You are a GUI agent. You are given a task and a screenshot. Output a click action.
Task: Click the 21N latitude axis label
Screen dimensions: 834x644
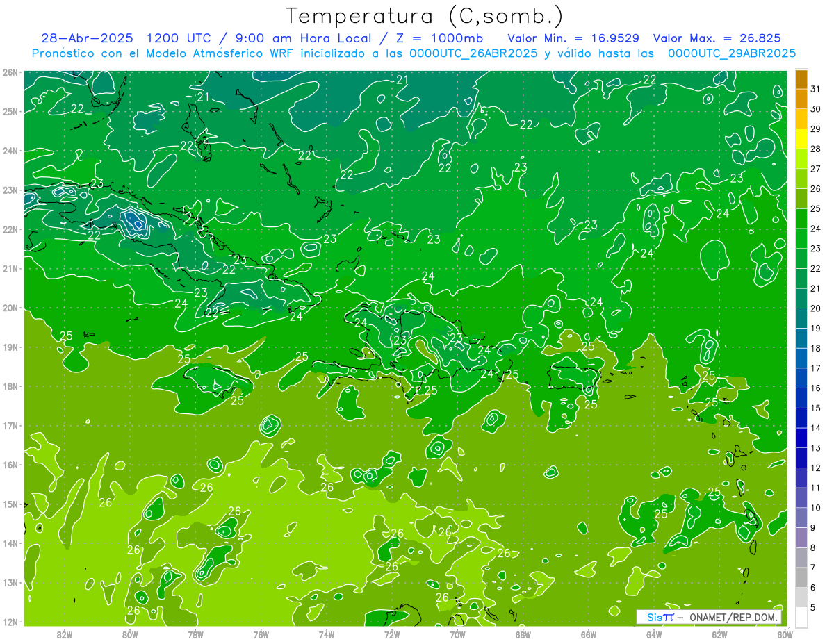click(x=10, y=268)
